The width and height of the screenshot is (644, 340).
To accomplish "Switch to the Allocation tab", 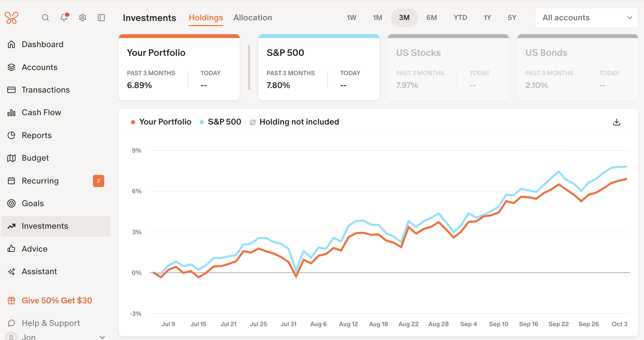I will tap(253, 18).
